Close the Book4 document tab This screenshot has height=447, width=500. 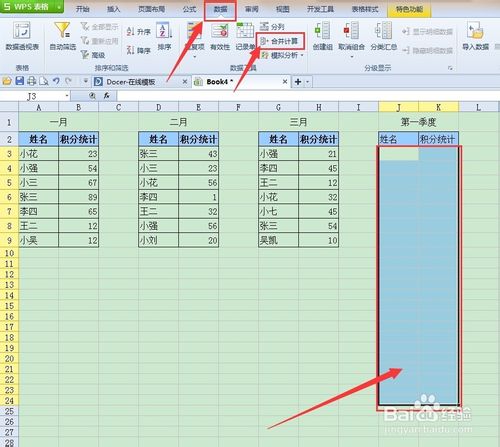[x=285, y=82]
